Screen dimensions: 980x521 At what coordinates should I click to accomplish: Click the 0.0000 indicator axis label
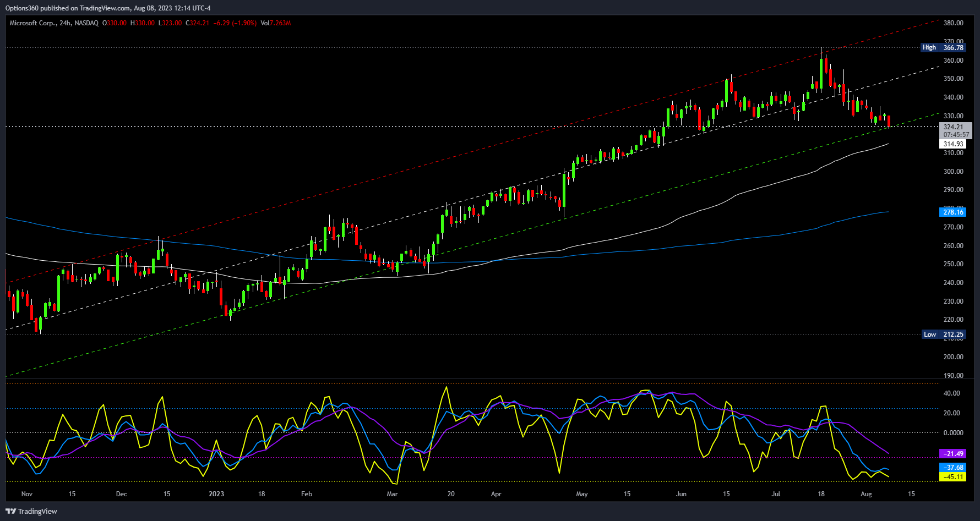point(954,433)
